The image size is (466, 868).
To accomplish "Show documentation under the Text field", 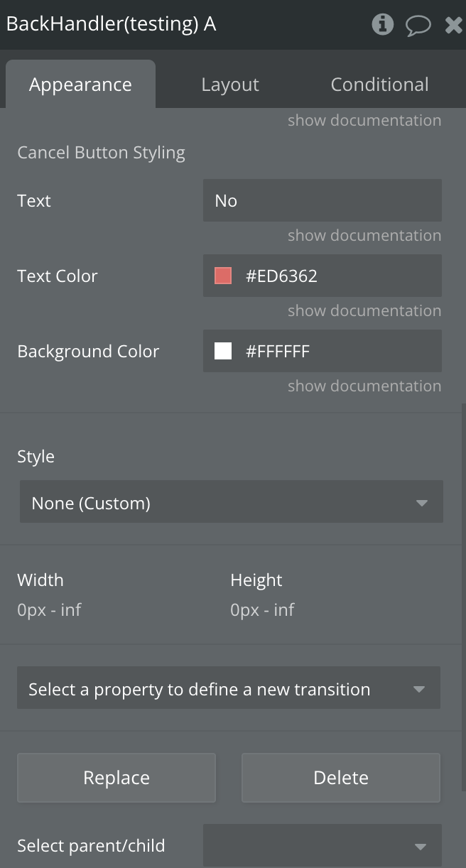I will (364, 235).
